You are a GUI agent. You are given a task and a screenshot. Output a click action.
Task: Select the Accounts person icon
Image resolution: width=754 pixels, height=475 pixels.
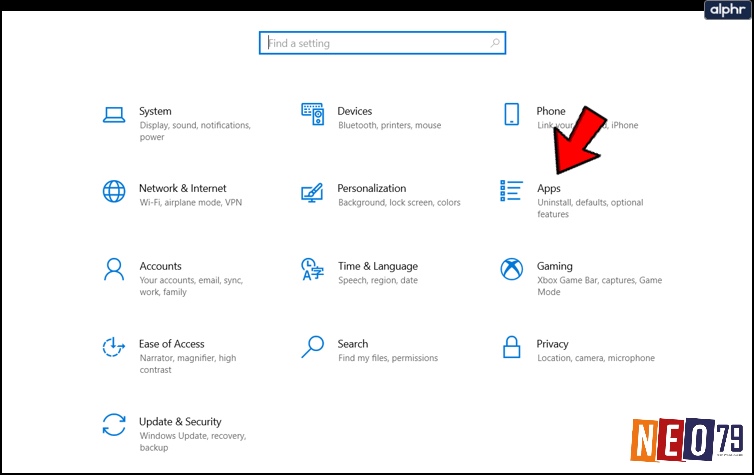point(114,269)
